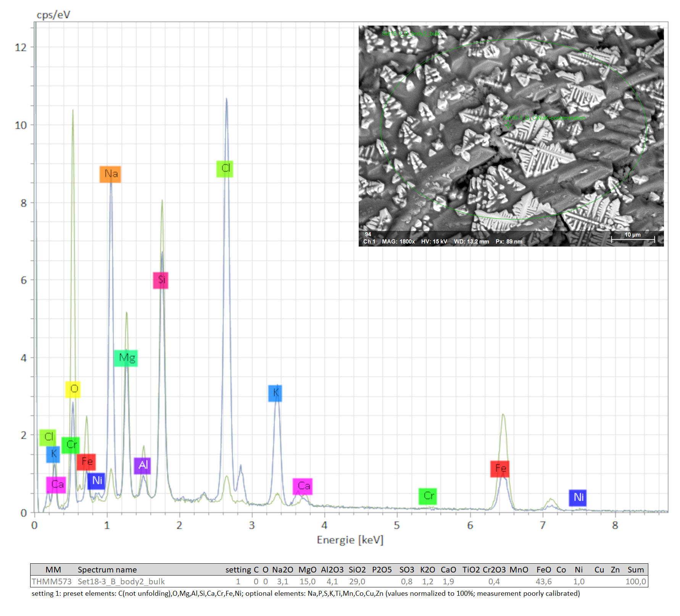
Task: Select the SiO2 column header
Action: coord(357,569)
